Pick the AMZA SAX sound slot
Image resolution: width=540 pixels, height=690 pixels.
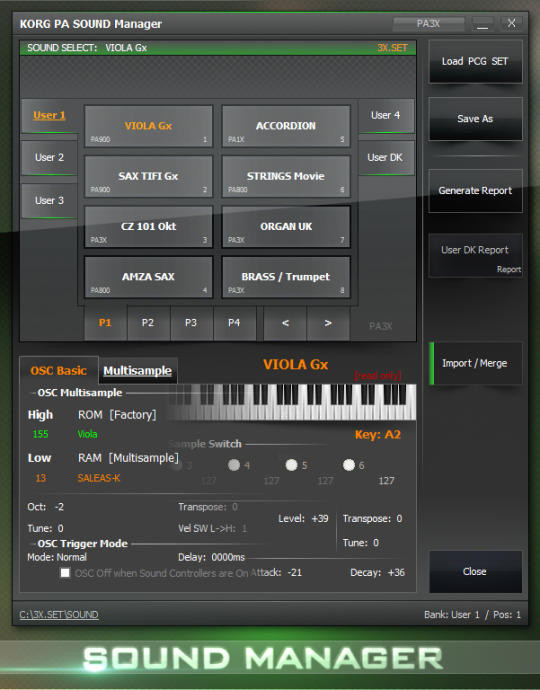148,277
